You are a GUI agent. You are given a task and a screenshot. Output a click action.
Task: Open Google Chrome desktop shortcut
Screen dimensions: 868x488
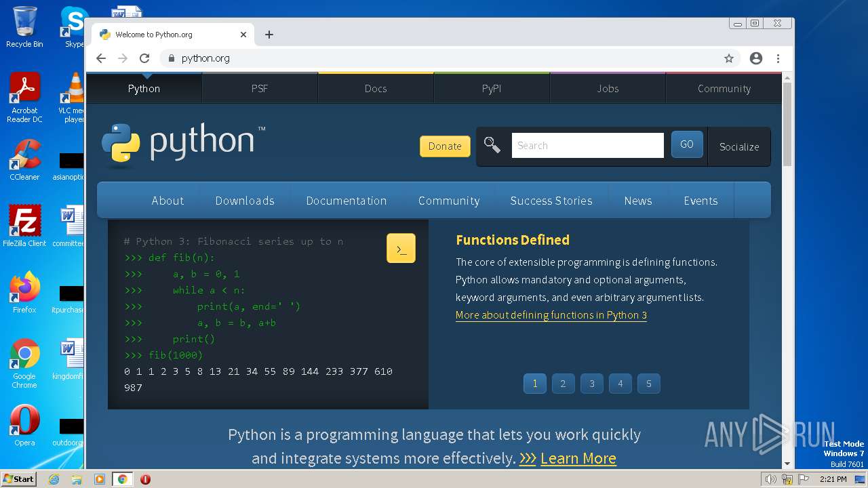point(24,363)
